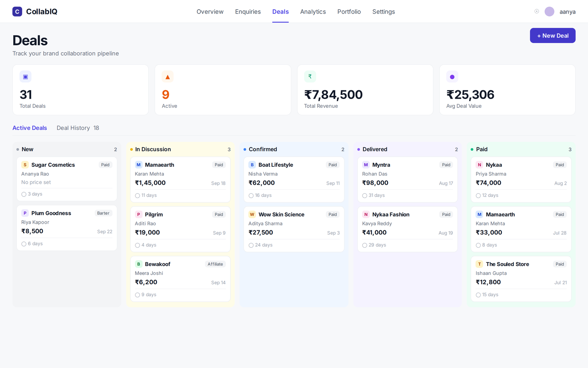Click the aanya username
The image size is (588, 368).
567,12
